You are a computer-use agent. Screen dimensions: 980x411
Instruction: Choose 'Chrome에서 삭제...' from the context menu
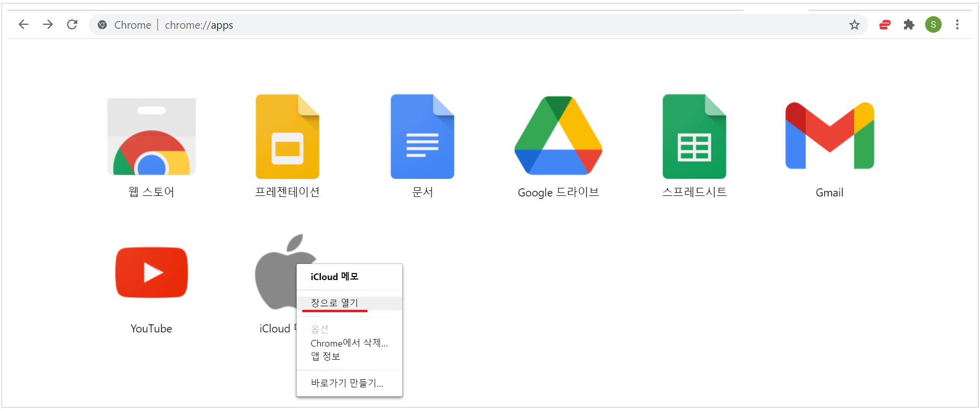coord(349,343)
